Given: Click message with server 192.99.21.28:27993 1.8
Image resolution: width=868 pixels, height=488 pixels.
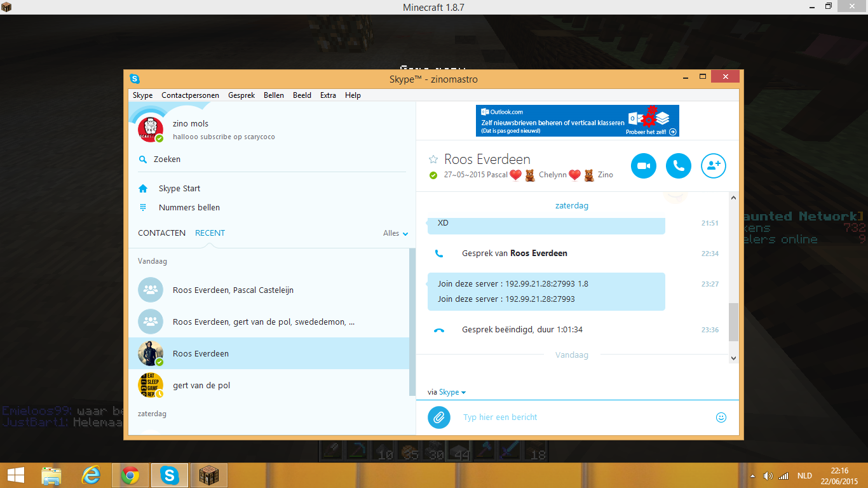Looking at the screenshot, I should [513, 284].
